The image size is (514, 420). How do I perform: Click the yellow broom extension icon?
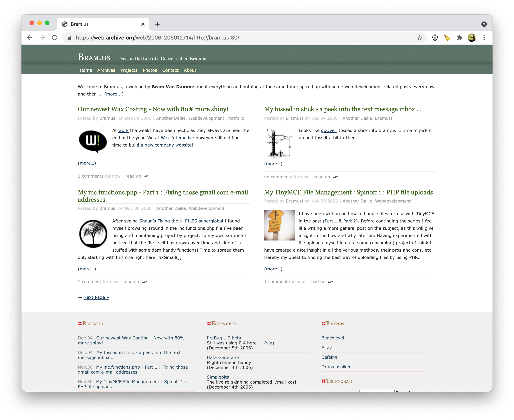447,38
